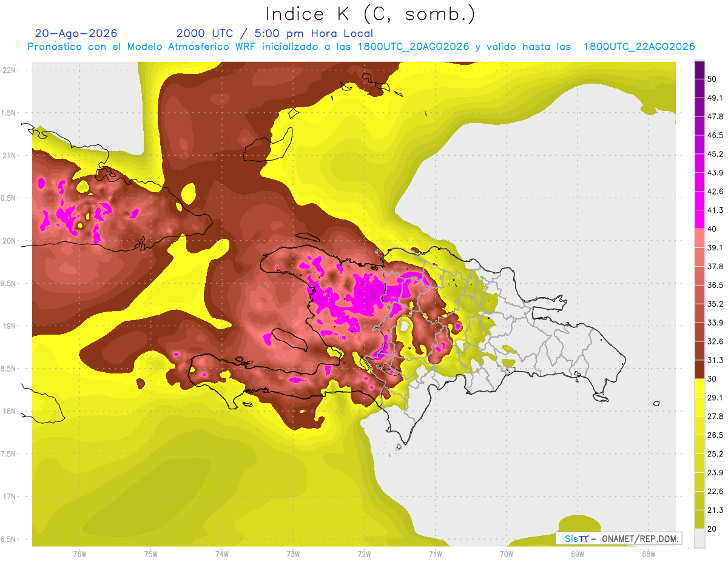Click the longitude axis label "74W"

coord(222,554)
